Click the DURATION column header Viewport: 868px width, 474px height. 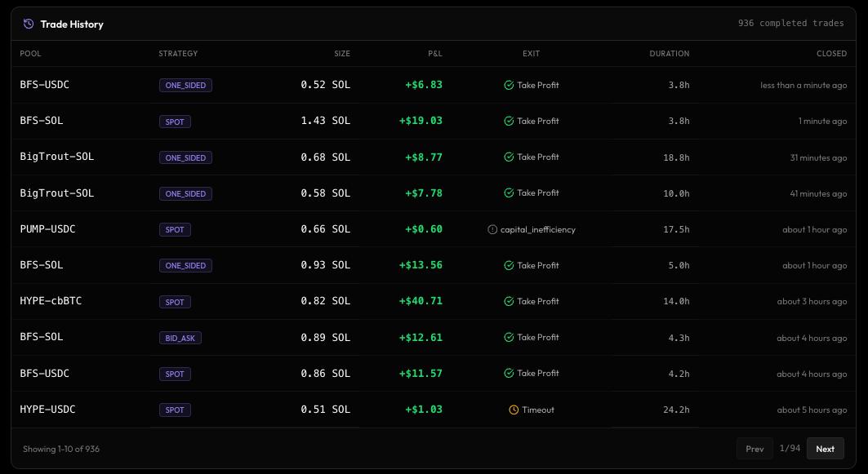click(670, 54)
